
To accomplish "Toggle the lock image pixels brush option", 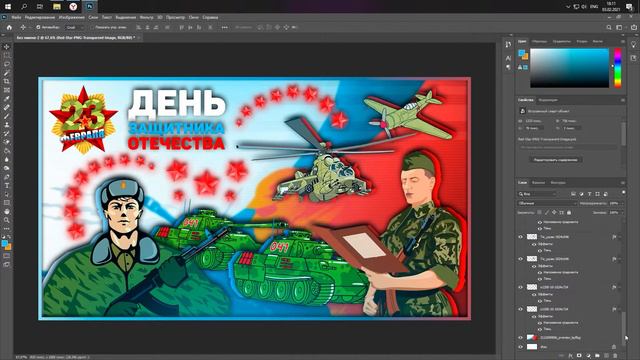I will tap(547, 212).
